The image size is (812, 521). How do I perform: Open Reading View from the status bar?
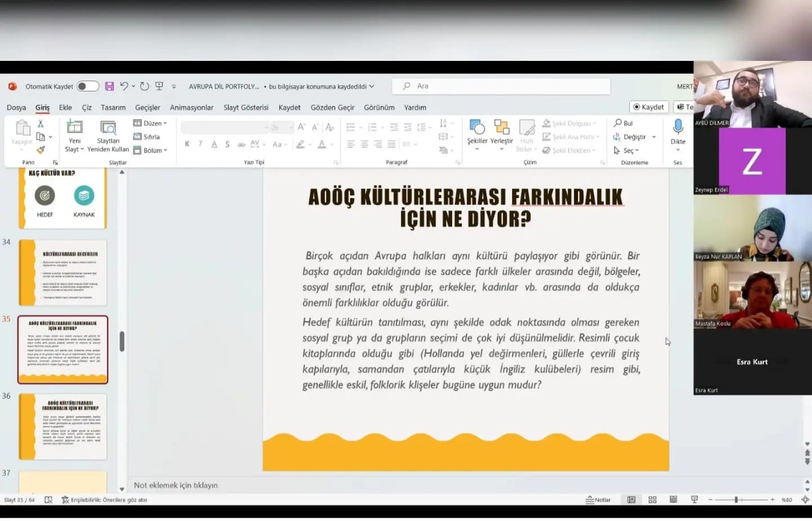click(673, 500)
